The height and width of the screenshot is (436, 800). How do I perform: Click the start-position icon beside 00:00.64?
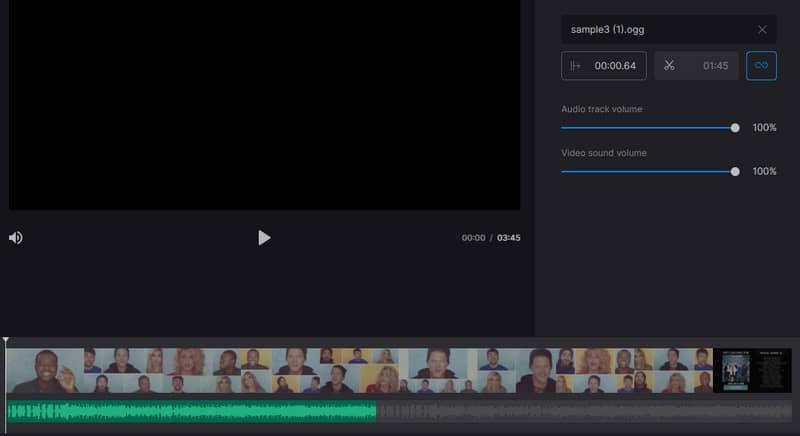[x=575, y=66]
